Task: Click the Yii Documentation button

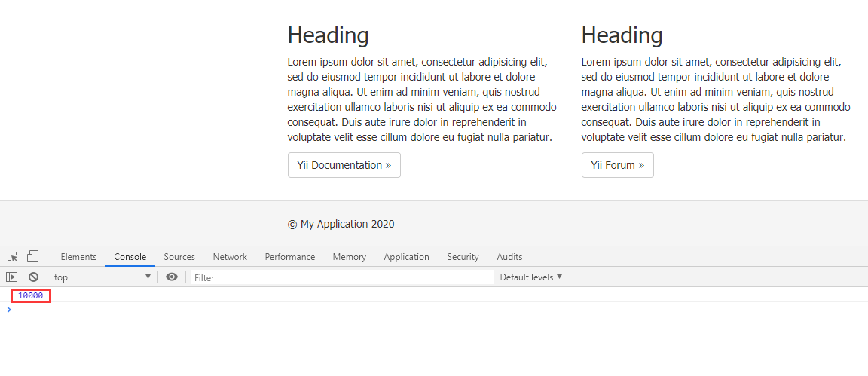Action: point(344,165)
